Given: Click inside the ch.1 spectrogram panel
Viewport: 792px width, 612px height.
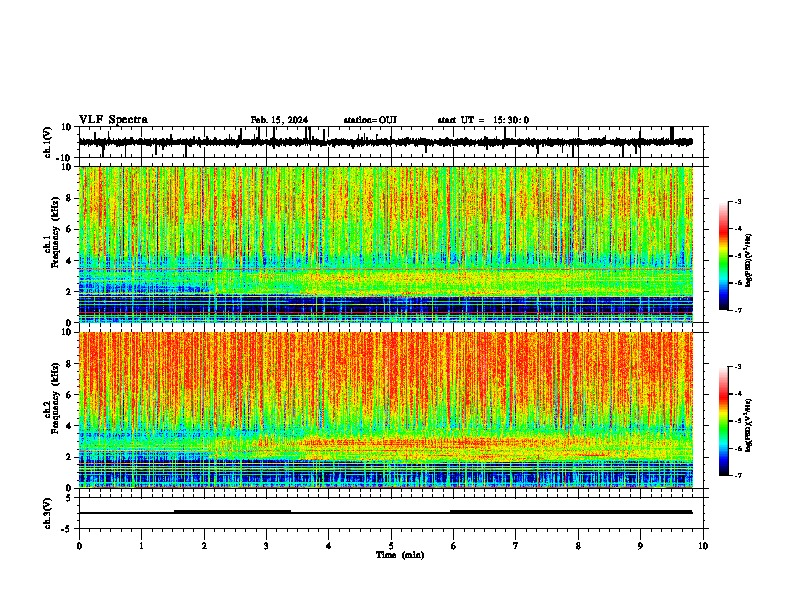Looking at the screenshot, I should click(x=386, y=244).
